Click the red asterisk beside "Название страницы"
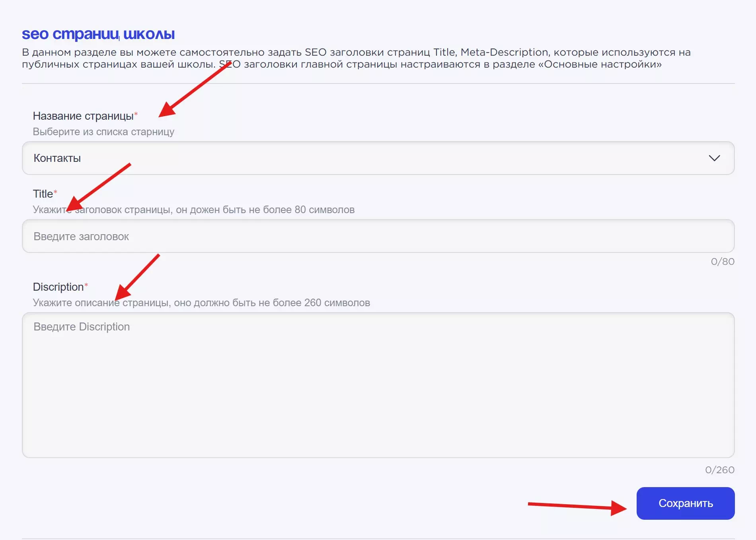Viewport: 756px width, 540px height. click(136, 114)
